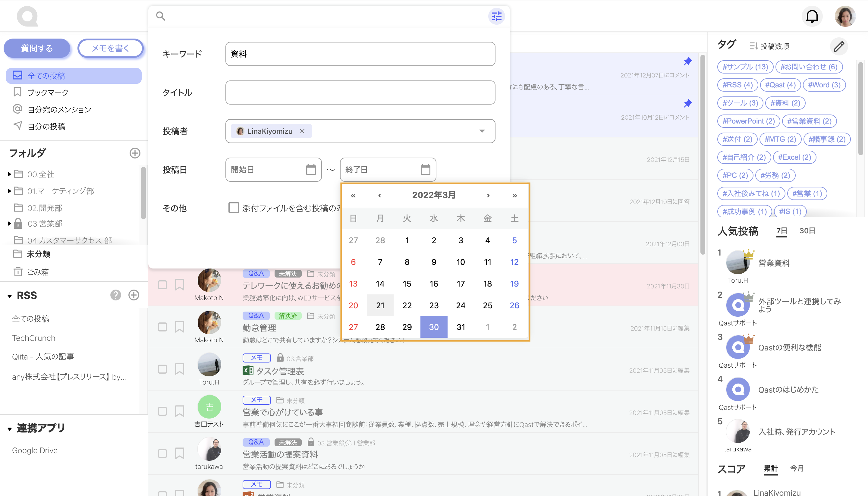Switch popular posts to 30日 tab
The image size is (868, 496).
(807, 231)
